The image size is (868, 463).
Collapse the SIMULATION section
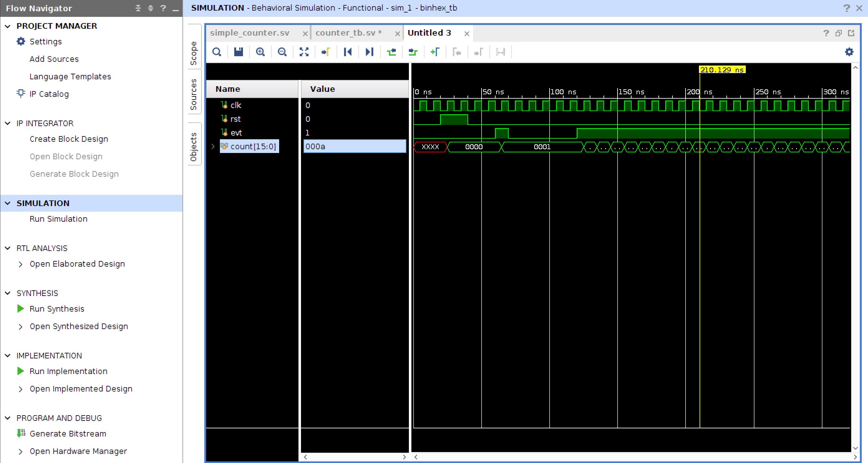tap(8, 203)
